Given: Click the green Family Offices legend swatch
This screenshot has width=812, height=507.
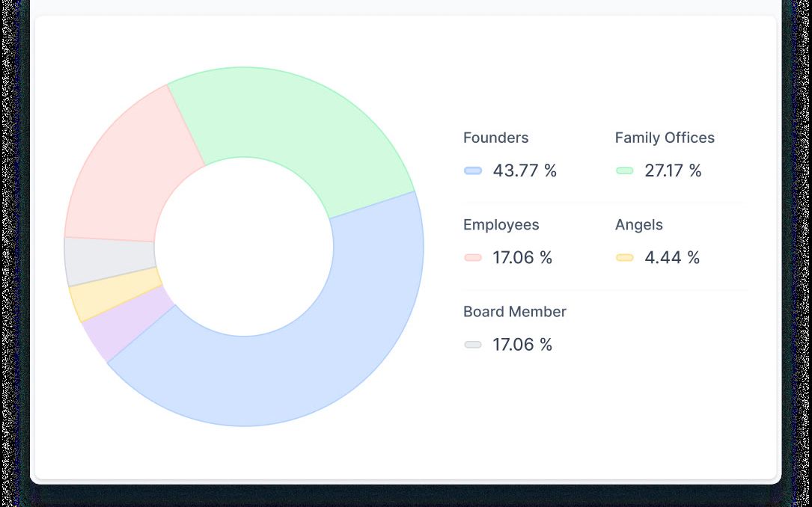Looking at the screenshot, I should pyautogui.click(x=625, y=170).
